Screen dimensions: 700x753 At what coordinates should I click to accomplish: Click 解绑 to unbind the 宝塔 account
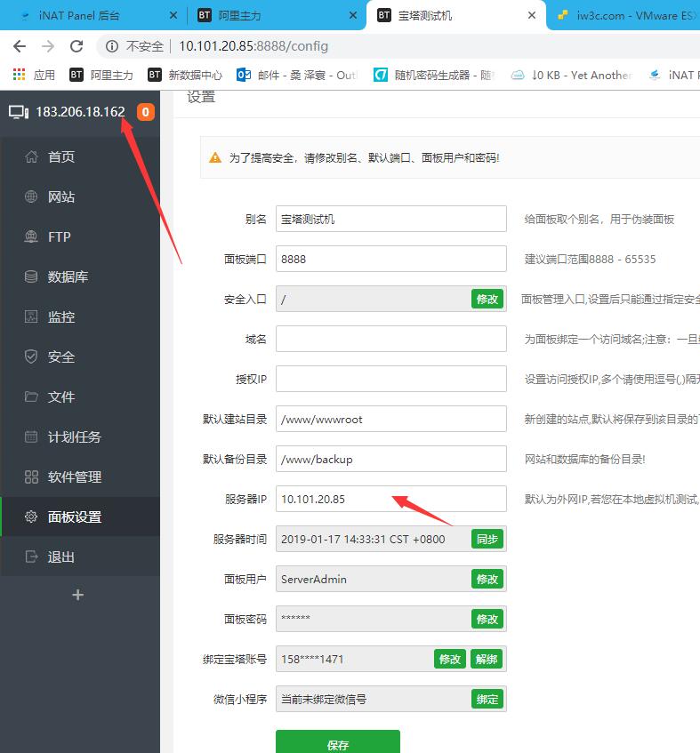click(x=487, y=659)
